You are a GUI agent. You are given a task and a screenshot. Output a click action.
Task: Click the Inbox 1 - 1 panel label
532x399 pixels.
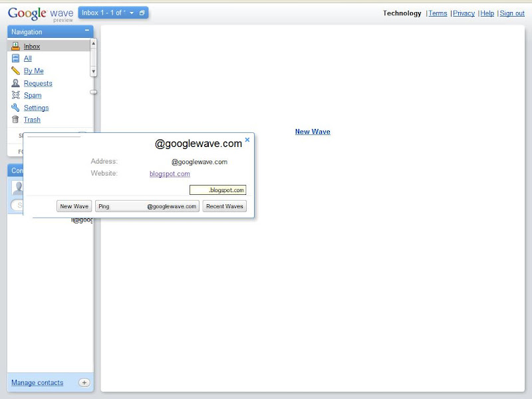click(104, 13)
